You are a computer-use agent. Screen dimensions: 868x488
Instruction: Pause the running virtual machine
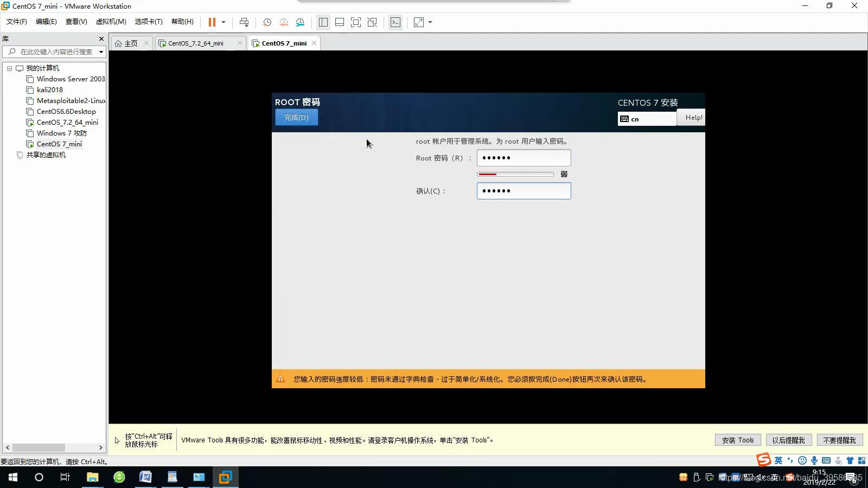[x=212, y=22]
